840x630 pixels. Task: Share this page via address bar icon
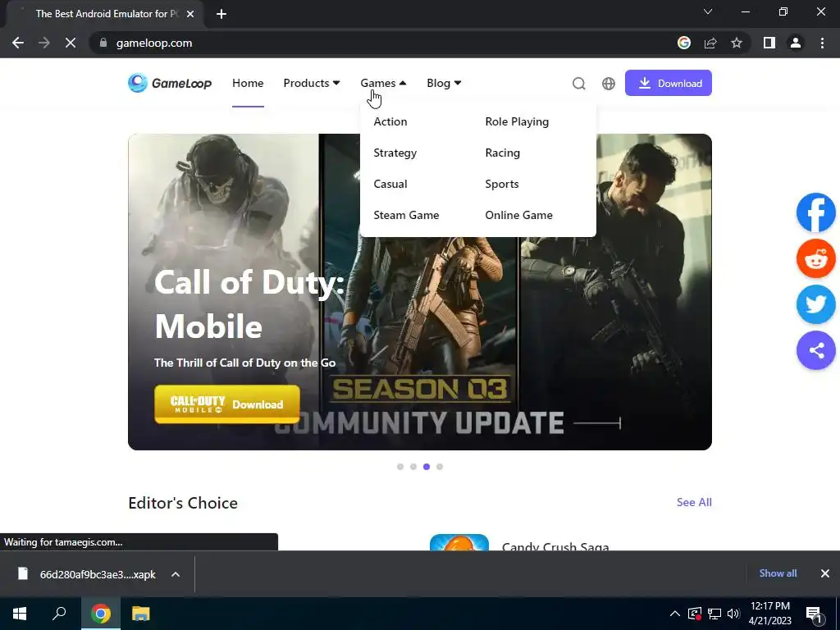(710, 43)
